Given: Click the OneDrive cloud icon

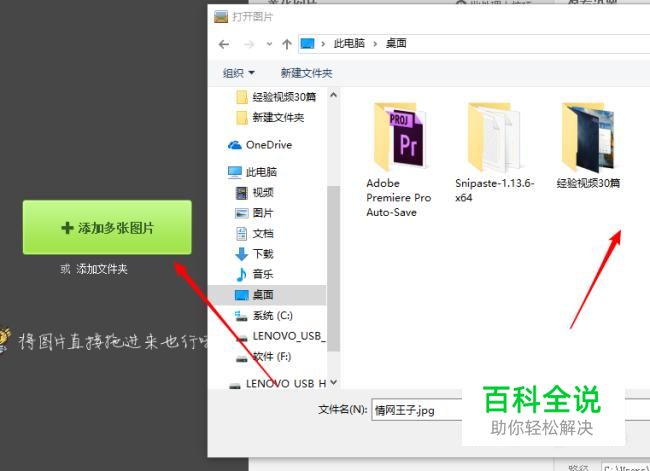Looking at the screenshot, I should tap(235, 145).
